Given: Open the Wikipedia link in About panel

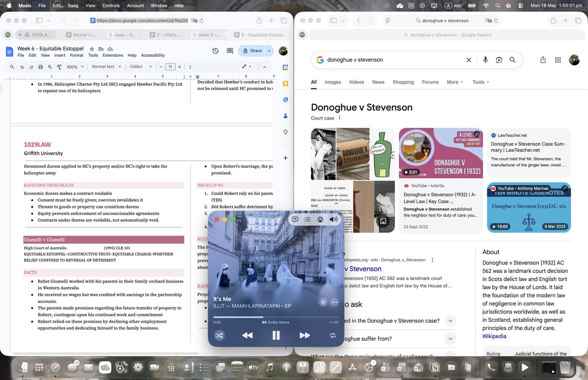Looking at the screenshot, I should 494,336.
